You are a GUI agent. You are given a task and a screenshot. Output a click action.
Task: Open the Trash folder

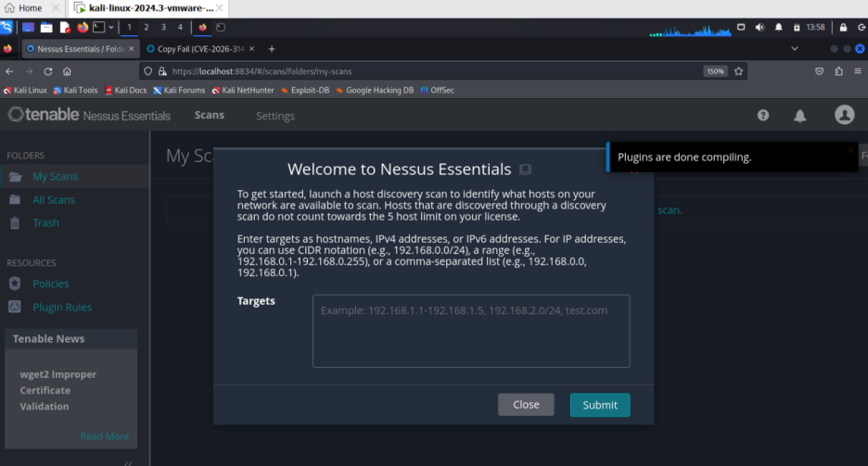click(x=46, y=222)
